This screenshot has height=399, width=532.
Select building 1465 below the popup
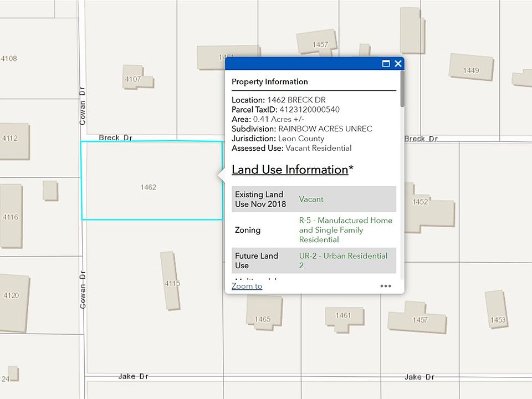coord(264,313)
